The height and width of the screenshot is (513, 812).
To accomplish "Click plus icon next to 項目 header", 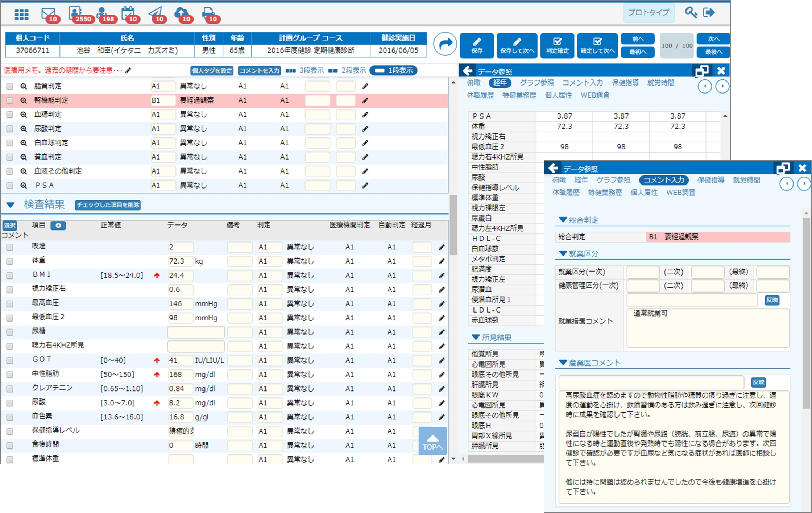I will (x=58, y=226).
